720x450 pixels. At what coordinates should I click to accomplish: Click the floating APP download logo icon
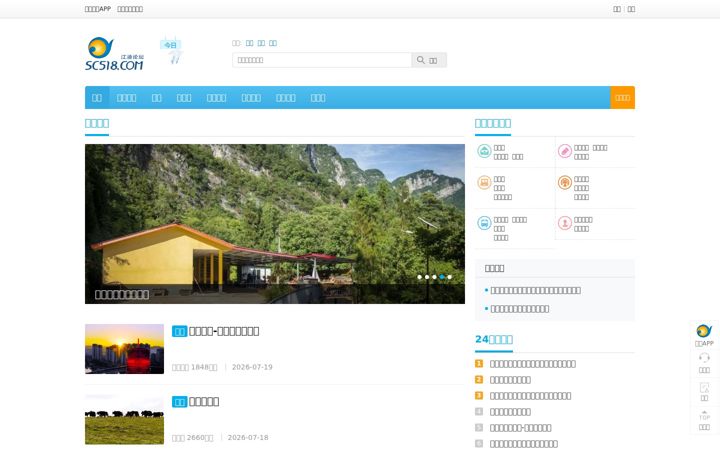point(704,331)
